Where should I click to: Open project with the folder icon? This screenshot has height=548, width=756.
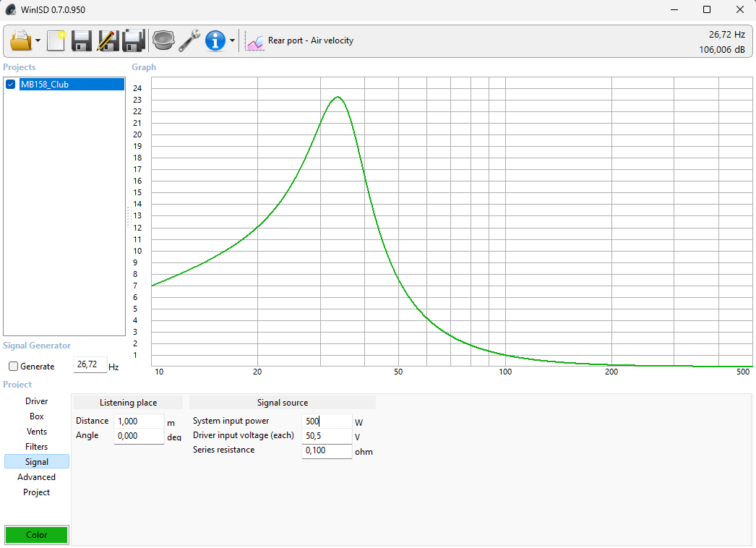coord(21,40)
